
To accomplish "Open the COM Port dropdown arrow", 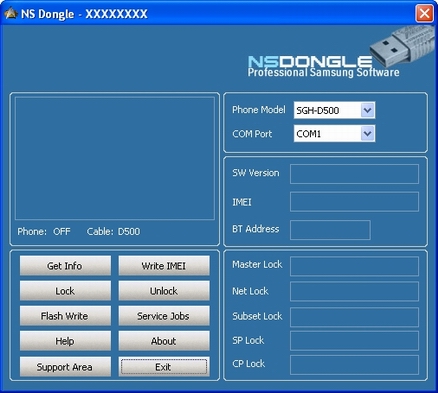I will click(x=367, y=134).
